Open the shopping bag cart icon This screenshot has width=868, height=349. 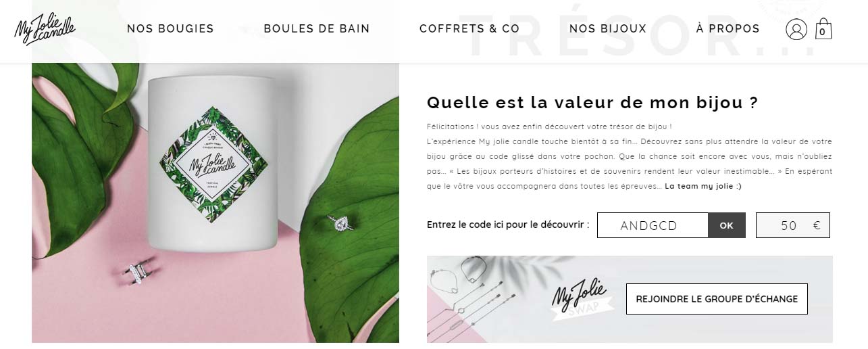click(x=823, y=29)
